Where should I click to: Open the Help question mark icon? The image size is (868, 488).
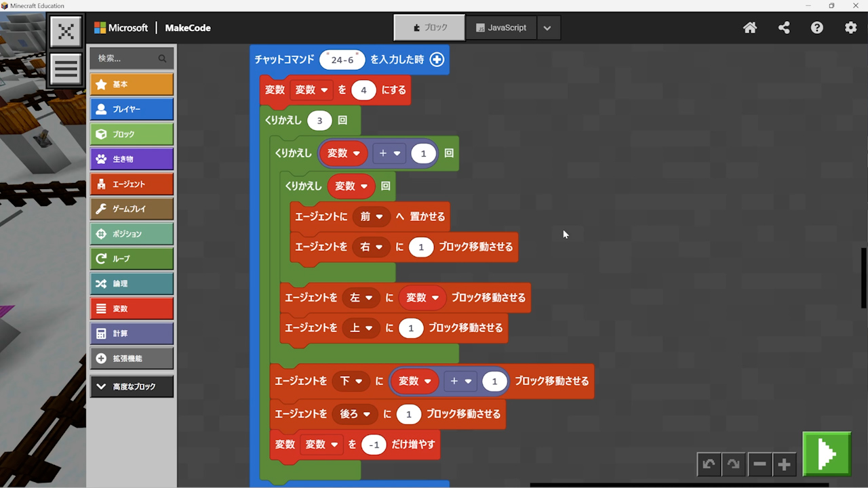pyautogui.click(x=817, y=28)
